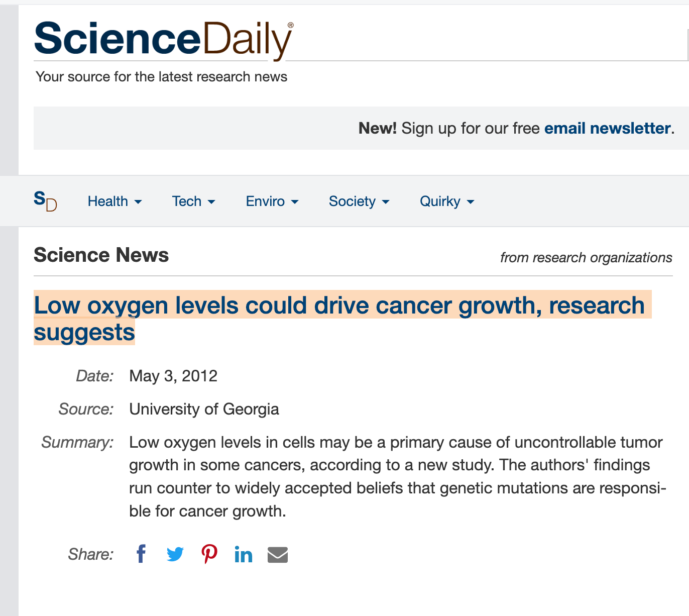Open the Tech dropdown menu

[194, 201]
